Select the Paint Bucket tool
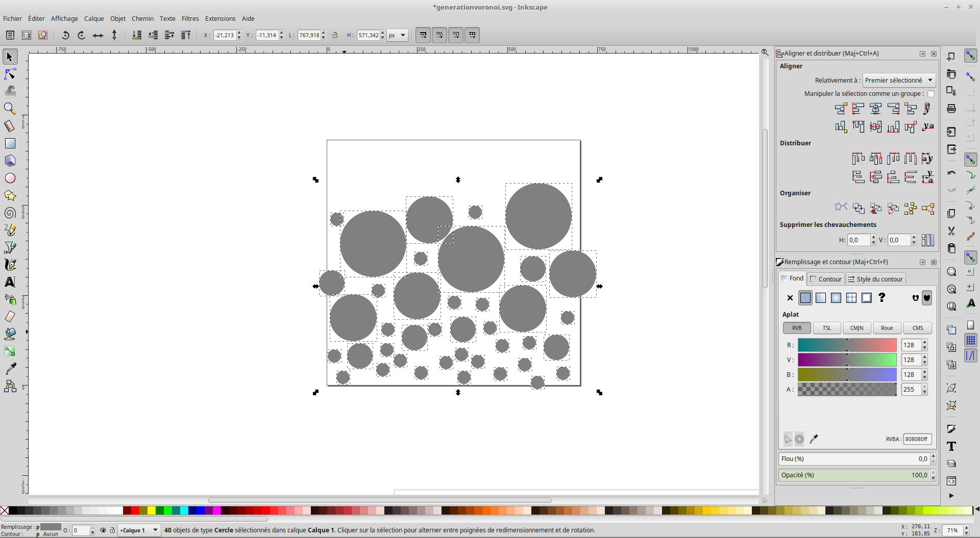 click(10, 334)
